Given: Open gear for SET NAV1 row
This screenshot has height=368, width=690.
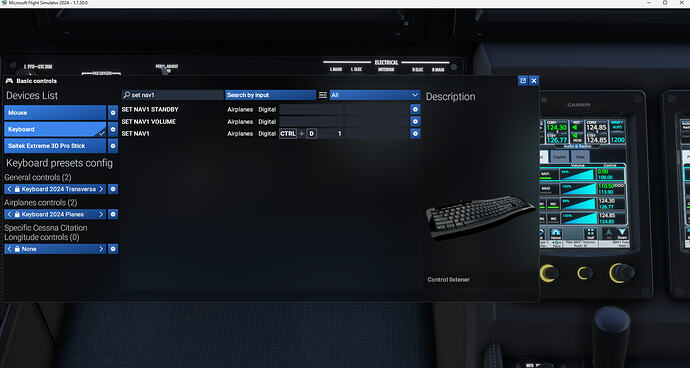Looking at the screenshot, I should coord(415,133).
